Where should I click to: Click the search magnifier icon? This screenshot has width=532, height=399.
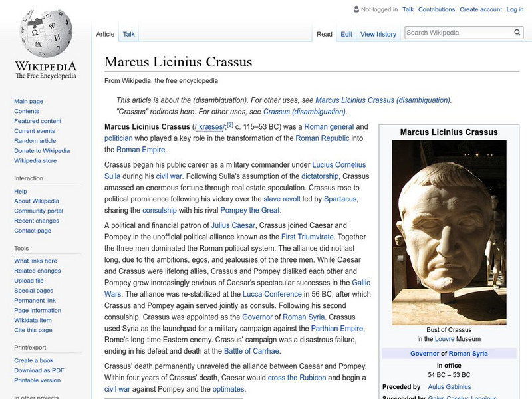[x=517, y=32]
